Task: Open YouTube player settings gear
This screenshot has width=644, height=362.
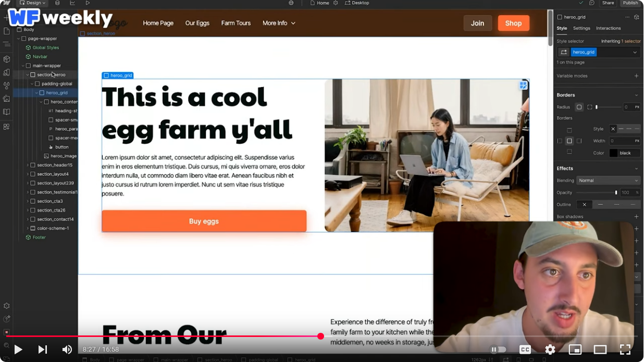Action: coord(550,349)
